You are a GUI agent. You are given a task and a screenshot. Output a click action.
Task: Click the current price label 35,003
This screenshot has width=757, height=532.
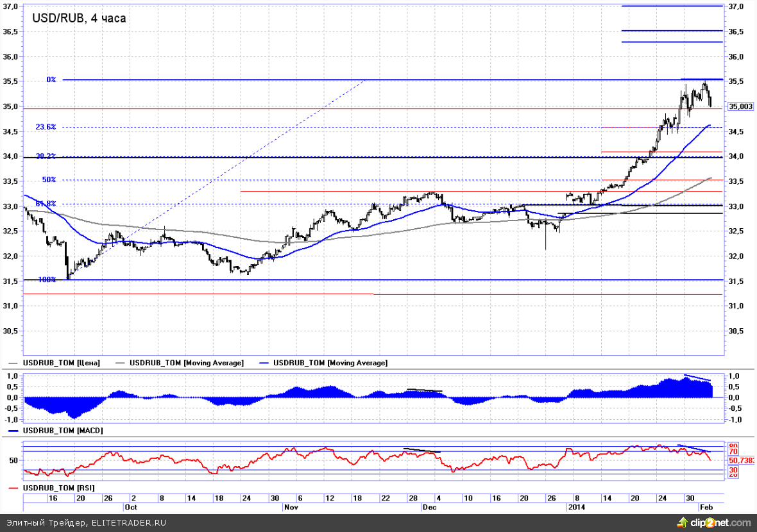740,107
